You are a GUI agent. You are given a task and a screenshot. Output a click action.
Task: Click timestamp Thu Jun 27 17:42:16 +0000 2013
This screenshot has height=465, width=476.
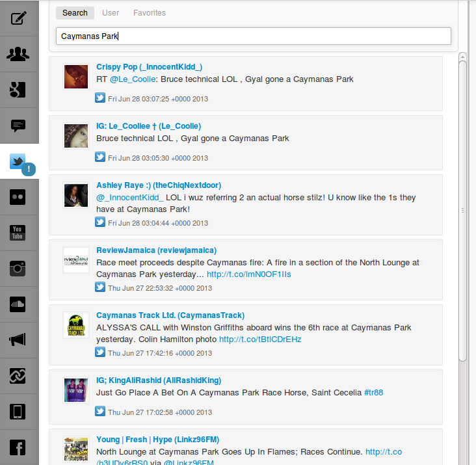(160, 353)
